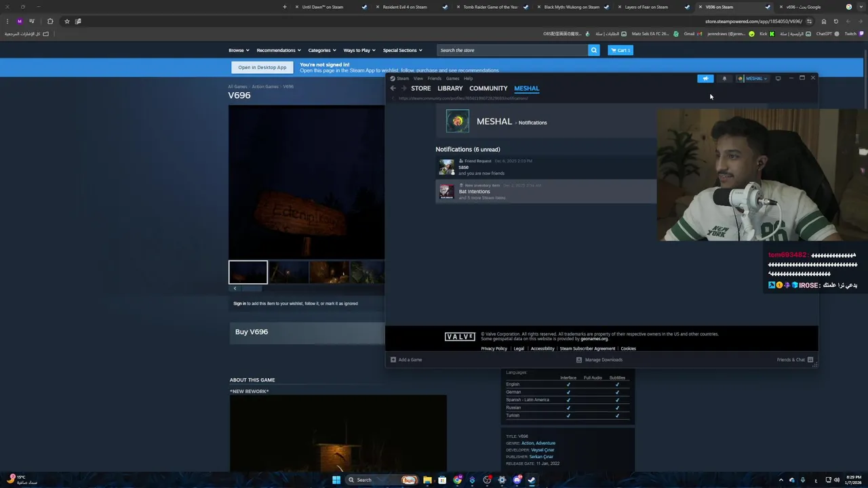Open Friends & Chat in Steam client
This screenshot has width=868, height=488.
point(795,360)
